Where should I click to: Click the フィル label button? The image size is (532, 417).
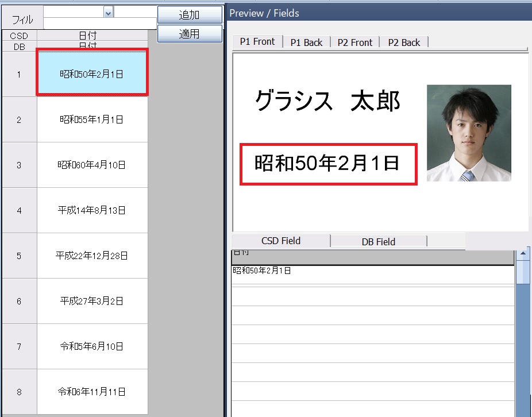21,18
